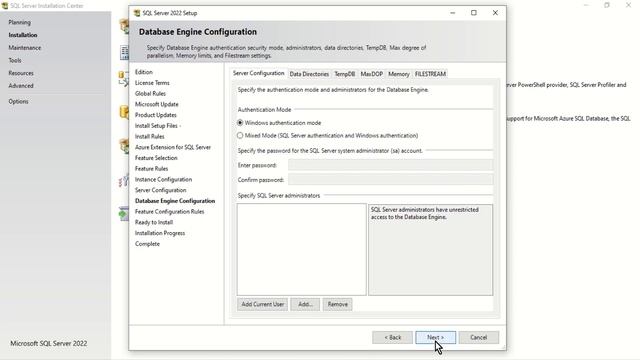Select the Feature Rules setup step
This screenshot has height=360, width=640.
(151, 169)
